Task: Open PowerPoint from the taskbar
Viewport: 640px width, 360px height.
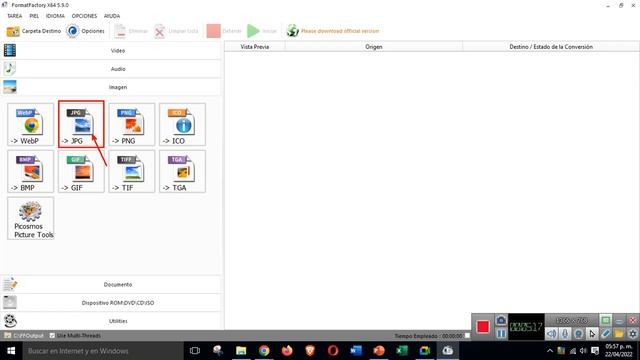Action: tap(379, 351)
